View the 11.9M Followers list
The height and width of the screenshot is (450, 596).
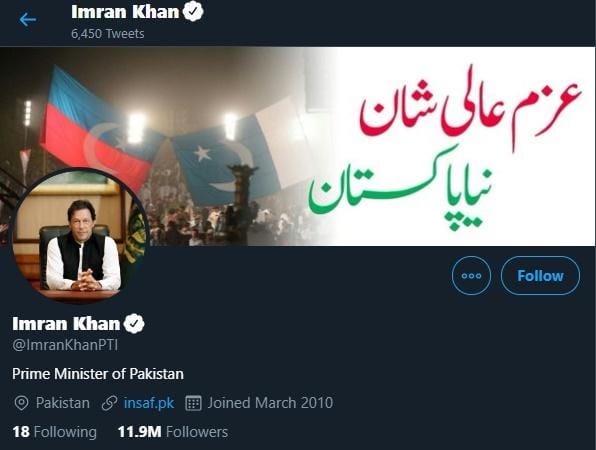pyautogui.click(x=173, y=432)
